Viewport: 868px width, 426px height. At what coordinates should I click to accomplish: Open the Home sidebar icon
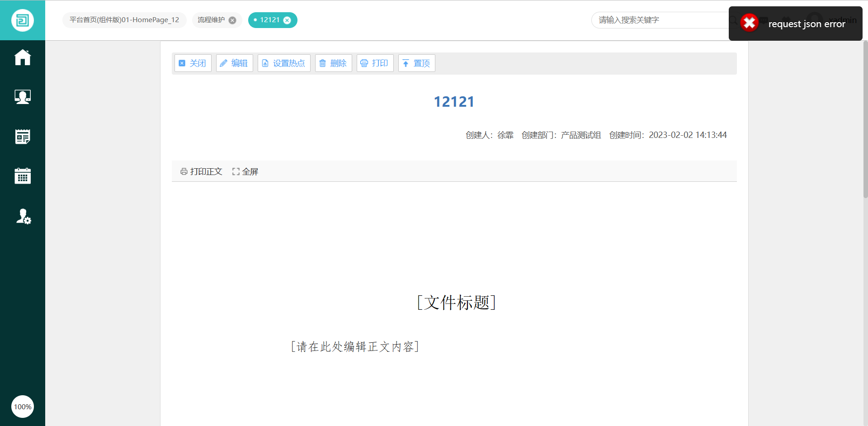click(23, 57)
